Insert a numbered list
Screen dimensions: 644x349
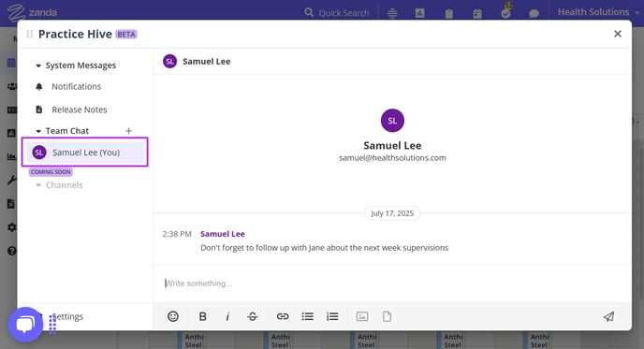(x=332, y=316)
